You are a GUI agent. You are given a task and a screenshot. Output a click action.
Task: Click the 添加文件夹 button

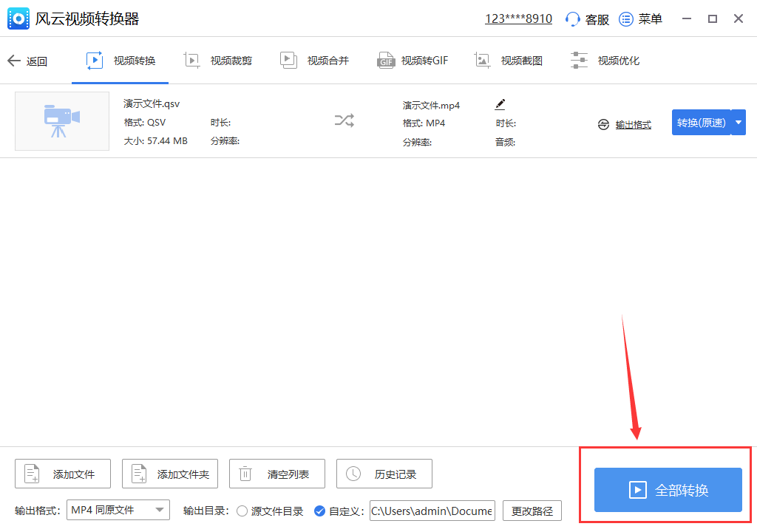[170, 474]
